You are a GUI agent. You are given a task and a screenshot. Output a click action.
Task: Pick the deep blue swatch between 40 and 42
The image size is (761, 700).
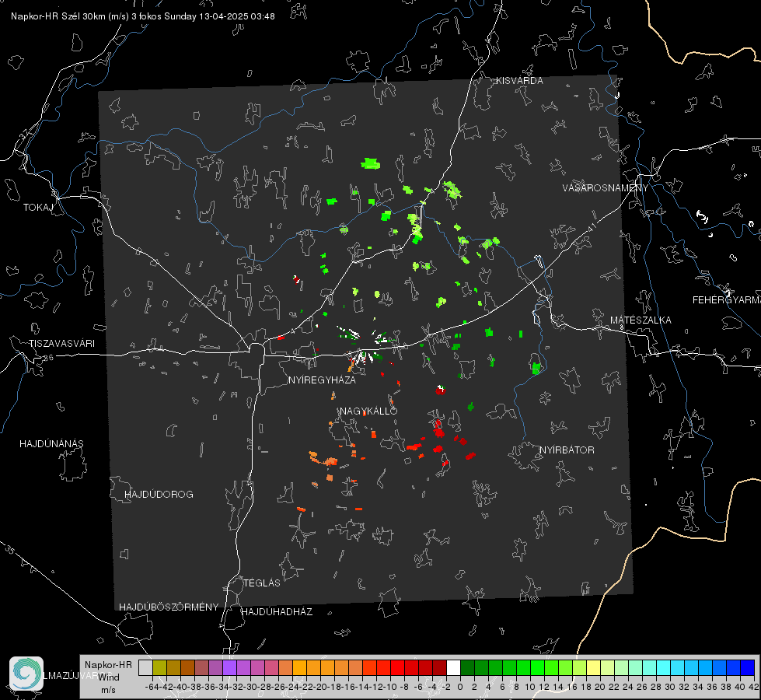point(748,667)
